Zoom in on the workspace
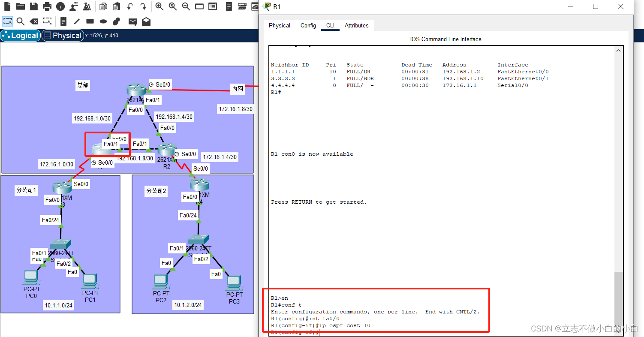 [159, 6]
